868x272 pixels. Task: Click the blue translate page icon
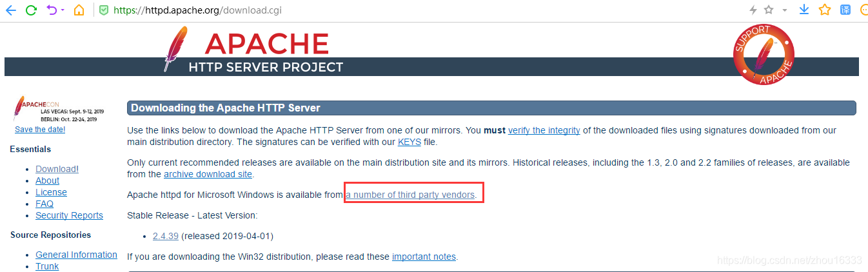point(845,10)
